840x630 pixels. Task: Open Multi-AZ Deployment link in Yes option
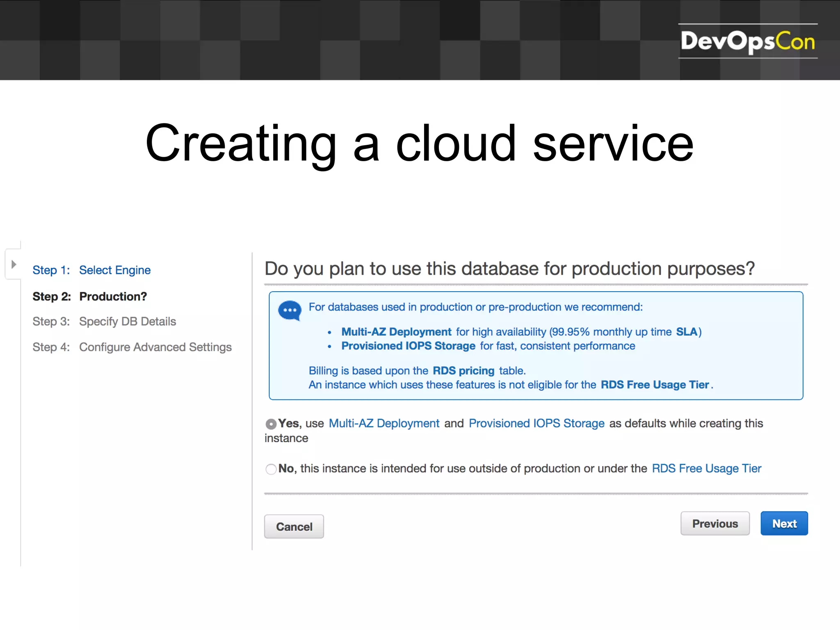384,423
